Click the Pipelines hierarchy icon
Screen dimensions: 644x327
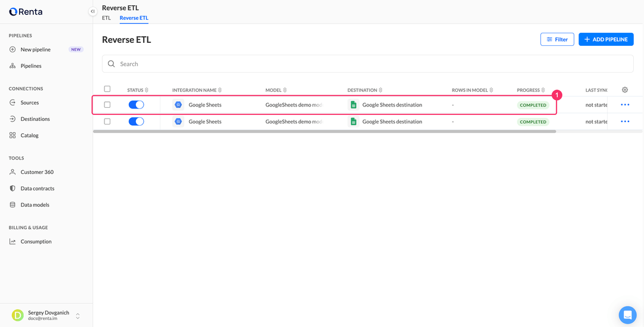(x=13, y=66)
